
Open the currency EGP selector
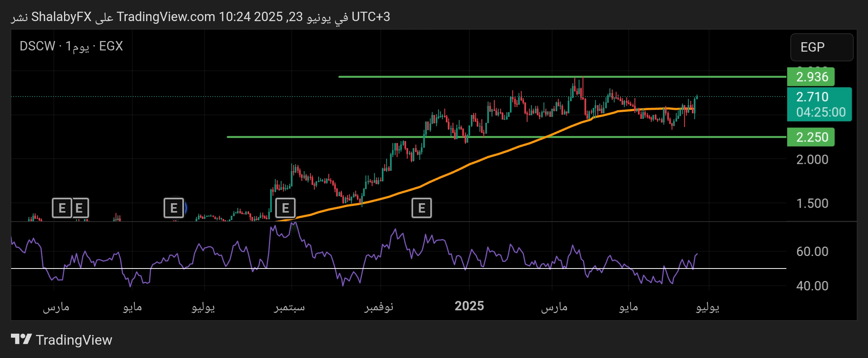click(822, 47)
